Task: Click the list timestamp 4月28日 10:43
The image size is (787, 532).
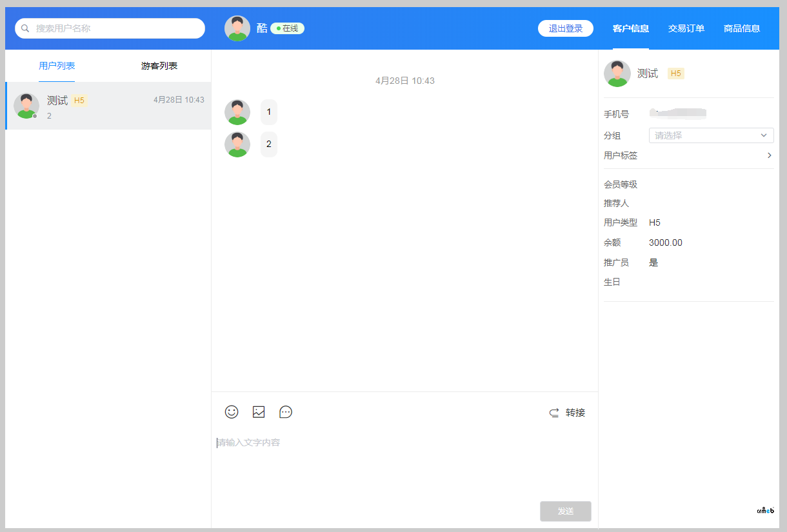Action: coord(179,100)
